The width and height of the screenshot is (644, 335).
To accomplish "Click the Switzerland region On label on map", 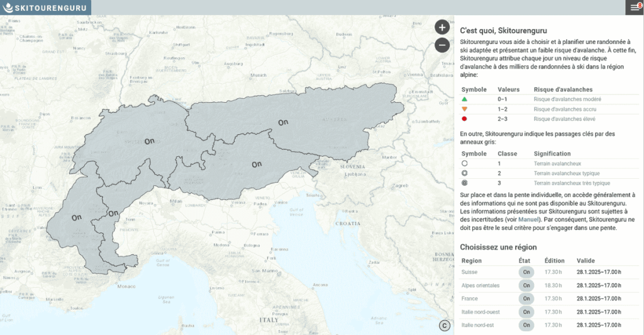I will [150, 141].
